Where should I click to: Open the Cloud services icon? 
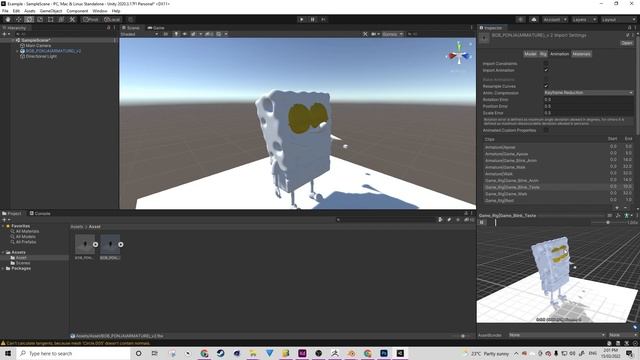(533, 19)
